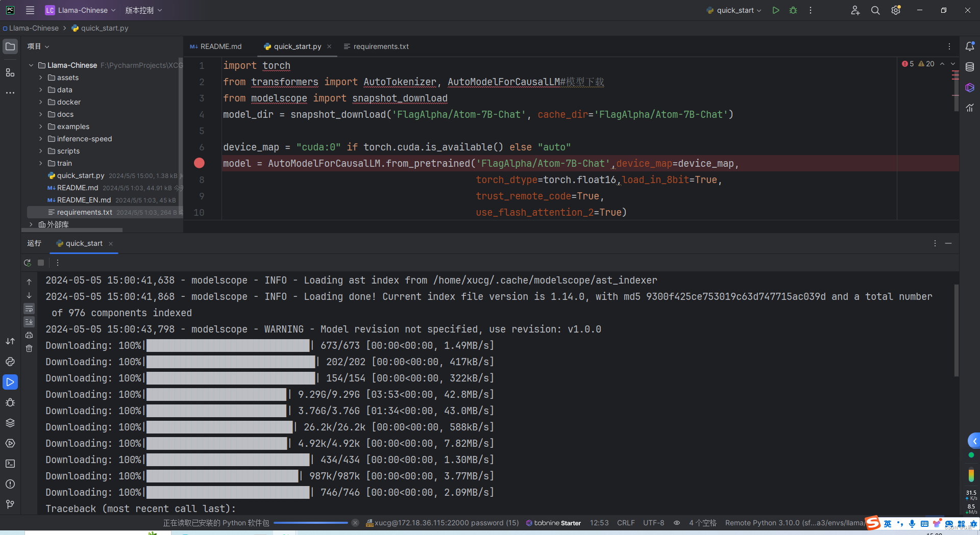Click the Llama-Chinese breadcrumb
Image resolution: width=980 pixels, height=535 pixels.
pyautogui.click(x=31, y=28)
